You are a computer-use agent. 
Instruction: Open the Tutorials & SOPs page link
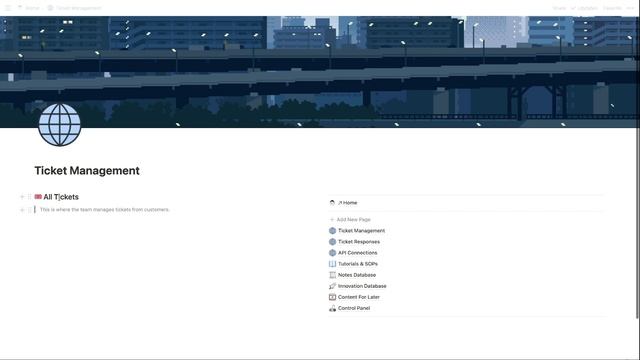[358, 264]
